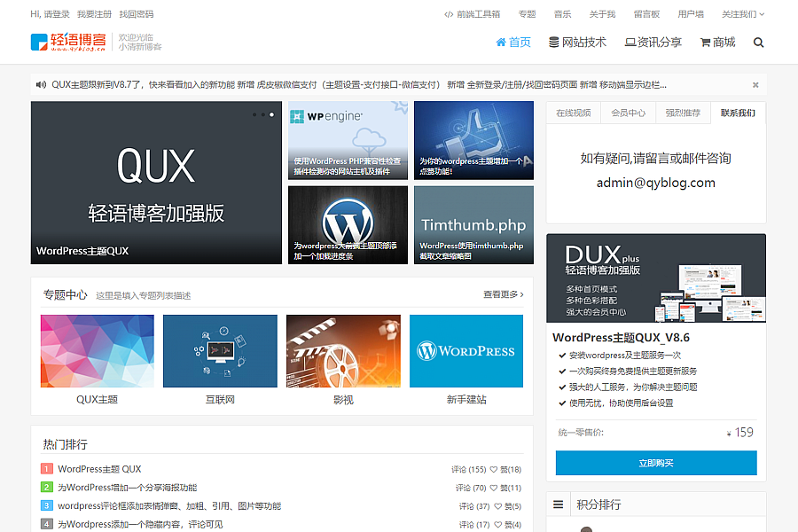Open the 商城 shop menu item
798x532 pixels.
coord(717,43)
